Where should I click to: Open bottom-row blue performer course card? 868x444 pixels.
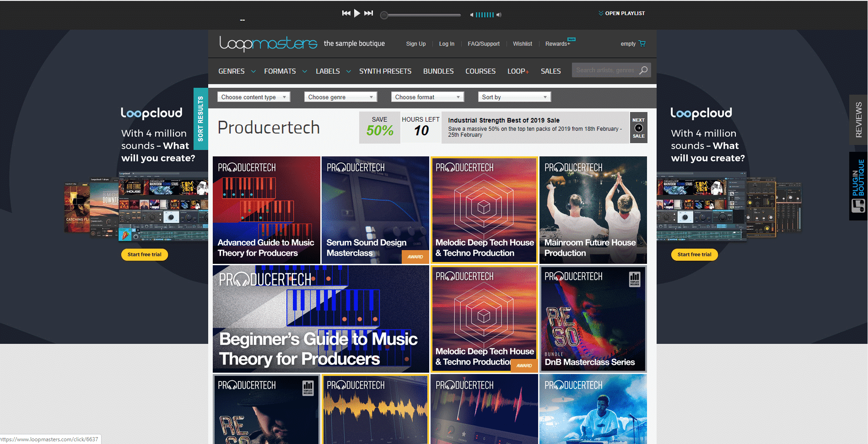pos(593,409)
